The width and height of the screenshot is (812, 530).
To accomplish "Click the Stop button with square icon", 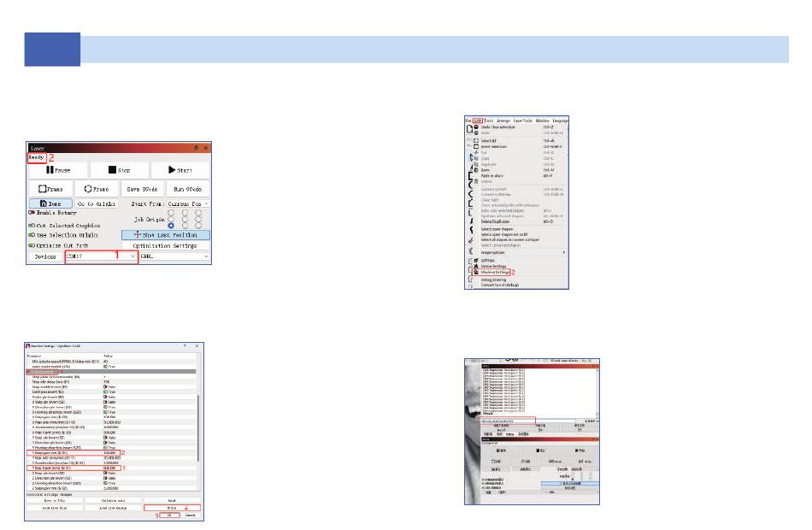I will [119, 170].
